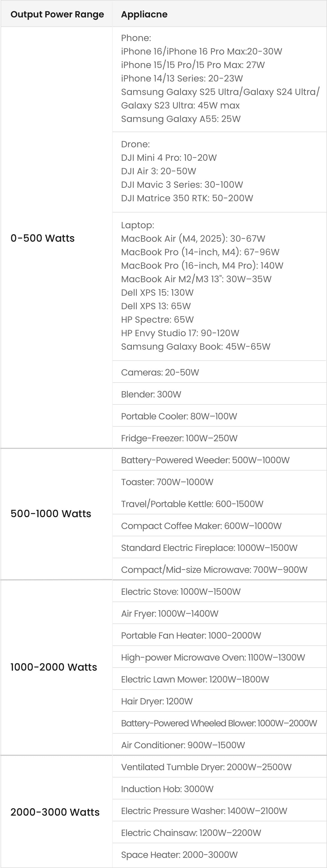Image resolution: width=327 pixels, height=868 pixels.
Task: Click the 2000-3000 Watts range cell
Action: 55,812
